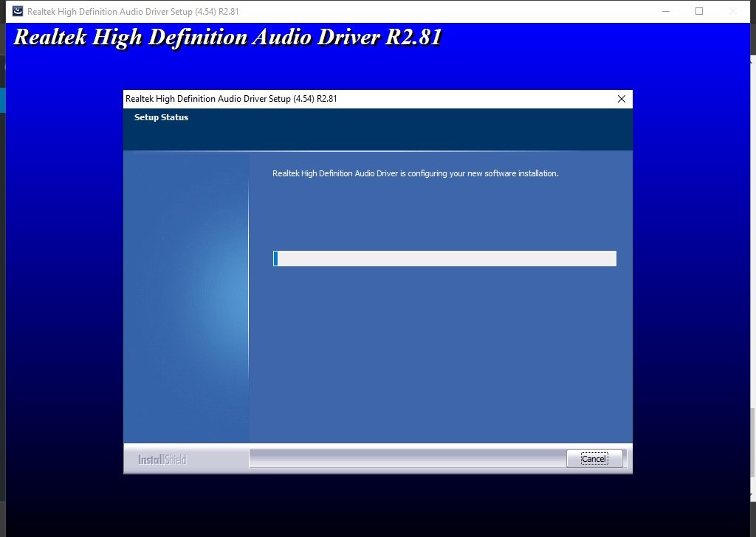Click the outer window title bar text

click(x=133, y=12)
